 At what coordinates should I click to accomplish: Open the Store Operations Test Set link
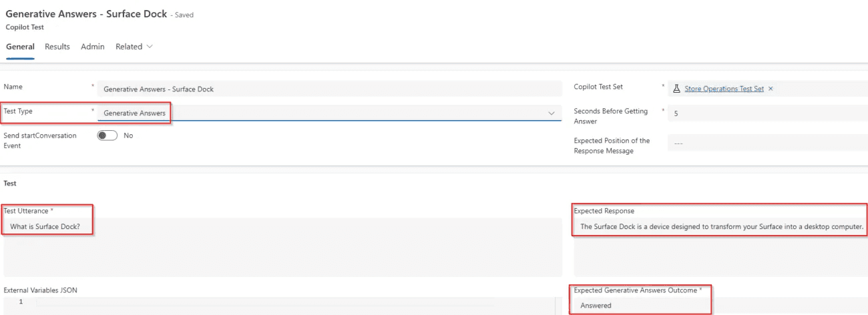pos(724,89)
